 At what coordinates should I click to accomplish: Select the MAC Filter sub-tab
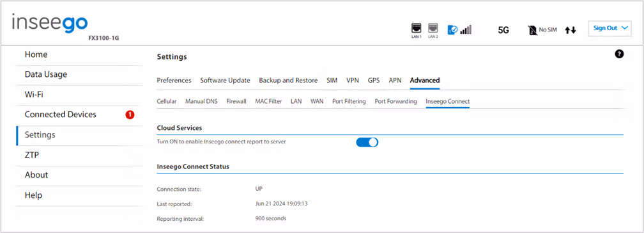click(x=268, y=101)
